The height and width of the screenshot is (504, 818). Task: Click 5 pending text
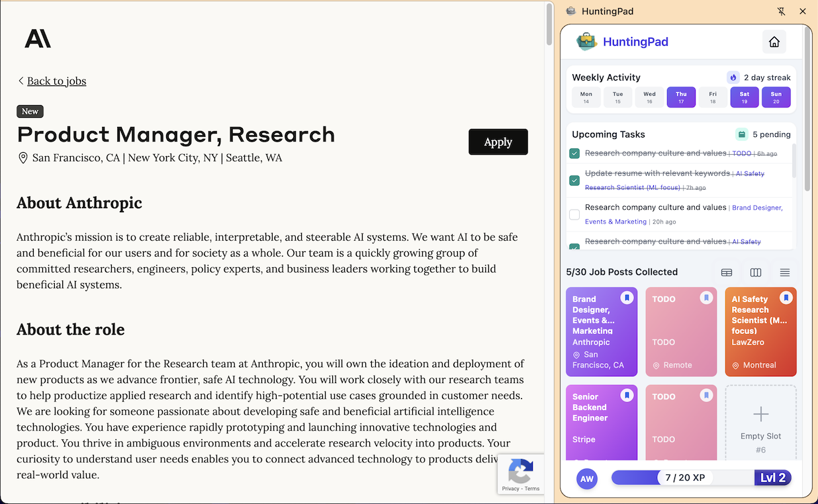coord(772,134)
